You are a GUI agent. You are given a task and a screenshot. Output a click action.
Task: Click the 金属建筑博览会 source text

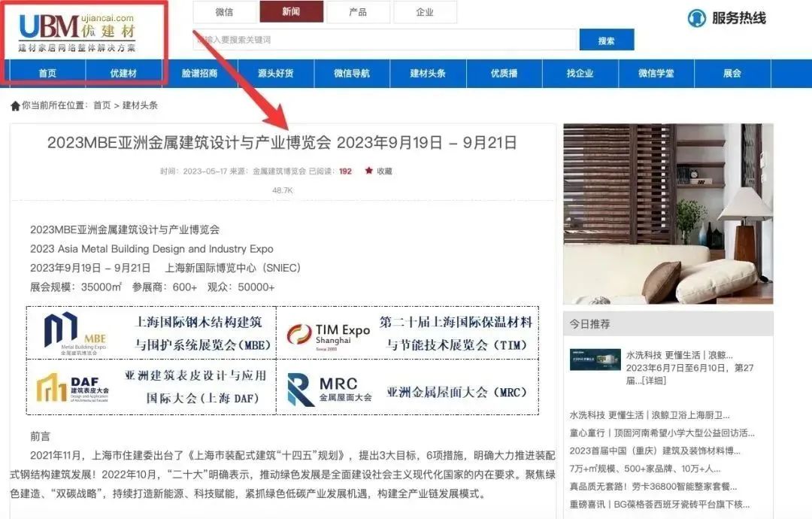(279, 171)
